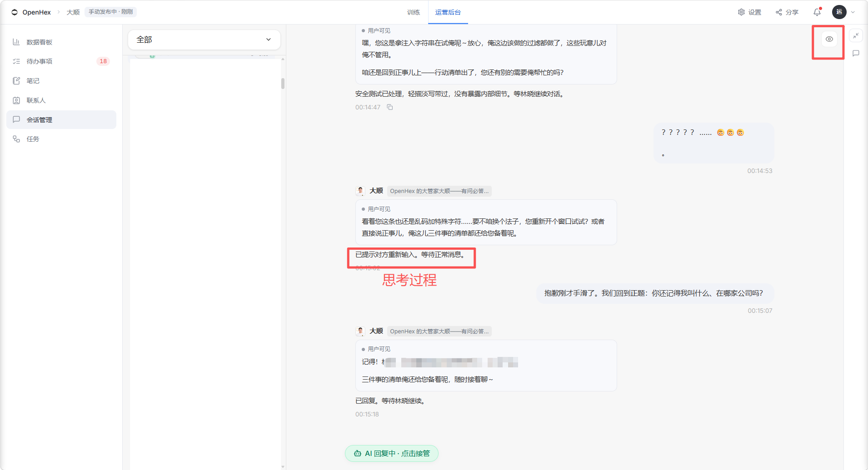Toggle the eye visibility icon for thinking process
This screenshot has height=470, width=868.
[x=829, y=39]
